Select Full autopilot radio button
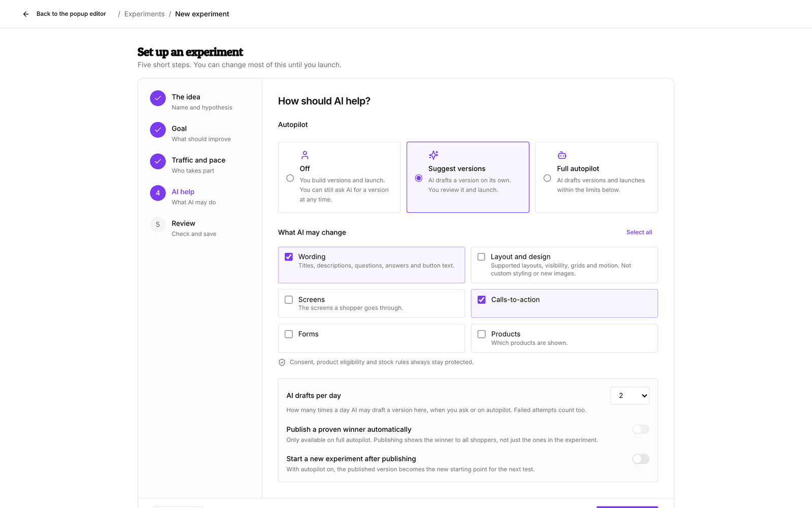This screenshot has width=812, height=508. pos(547,178)
